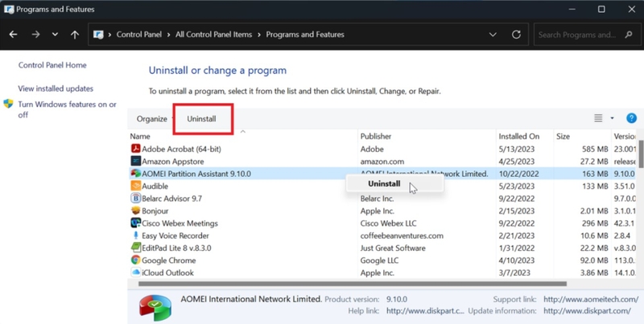Screen dimensions: 644x324
Task: Click the Cisco Webex Meetings icon
Action: point(135,223)
